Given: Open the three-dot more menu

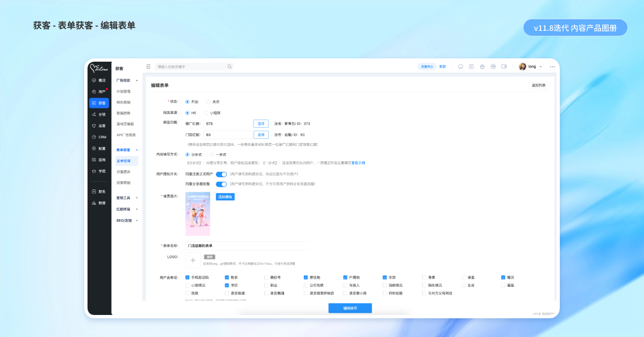Looking at the screenshot, I should 553,67.
